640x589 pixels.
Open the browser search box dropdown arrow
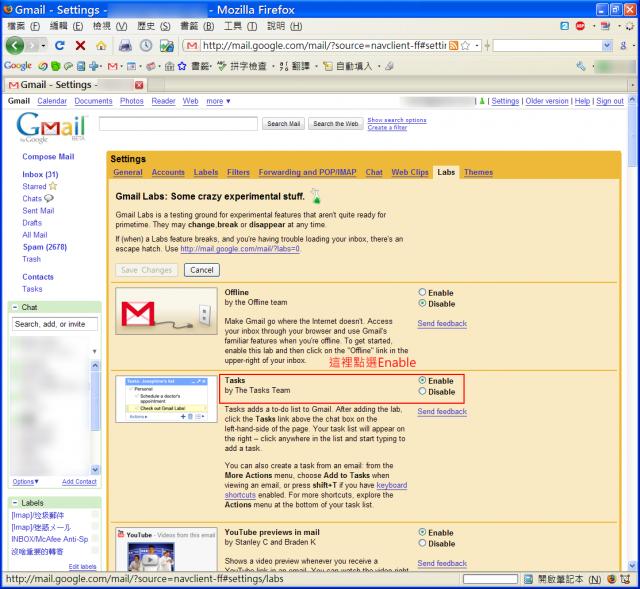(607, 45)
